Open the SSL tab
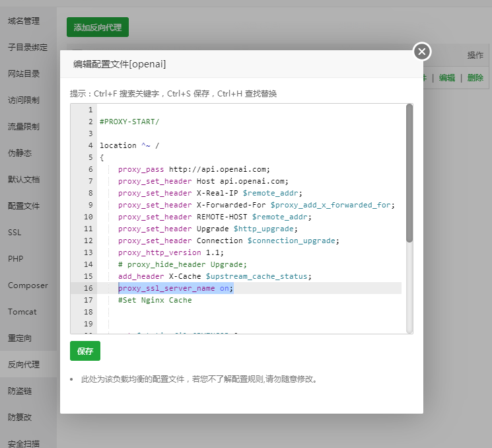The image size is (492, 448). click(x=15, y=233)
